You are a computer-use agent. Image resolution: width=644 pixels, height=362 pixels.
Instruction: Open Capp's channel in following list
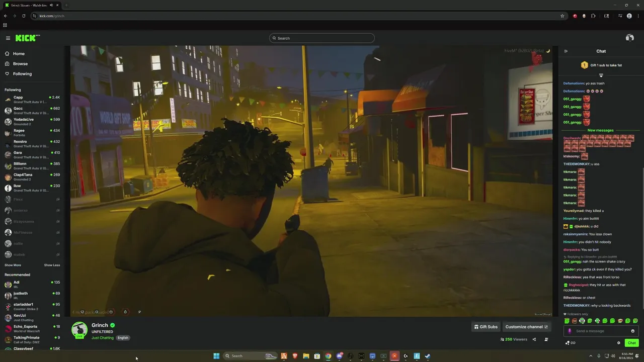click(x=32, y=100)
